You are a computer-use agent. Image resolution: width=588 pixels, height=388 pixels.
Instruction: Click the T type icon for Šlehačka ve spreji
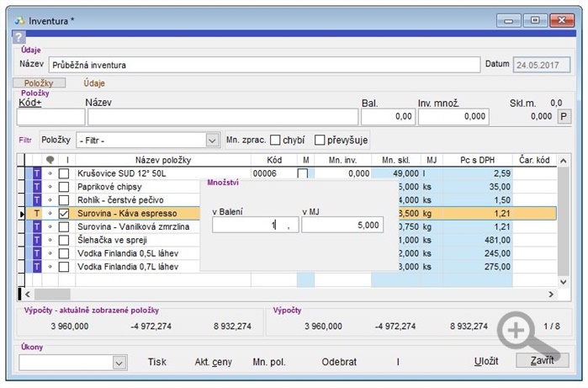point(37,240)
